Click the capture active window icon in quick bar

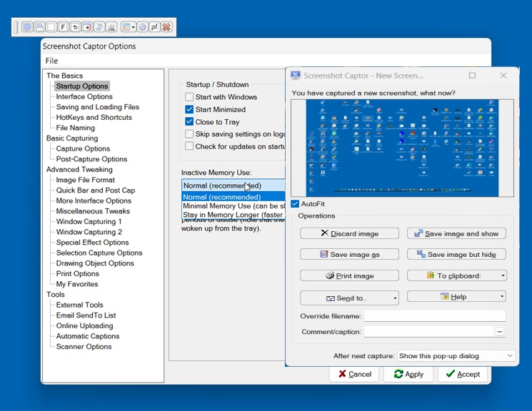click(x=39, y=27)
